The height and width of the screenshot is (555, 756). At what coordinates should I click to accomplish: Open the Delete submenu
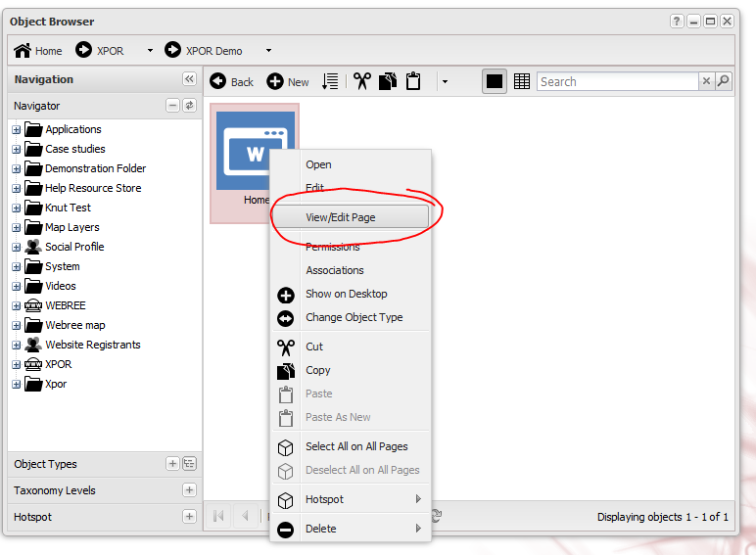click(351, 529)
